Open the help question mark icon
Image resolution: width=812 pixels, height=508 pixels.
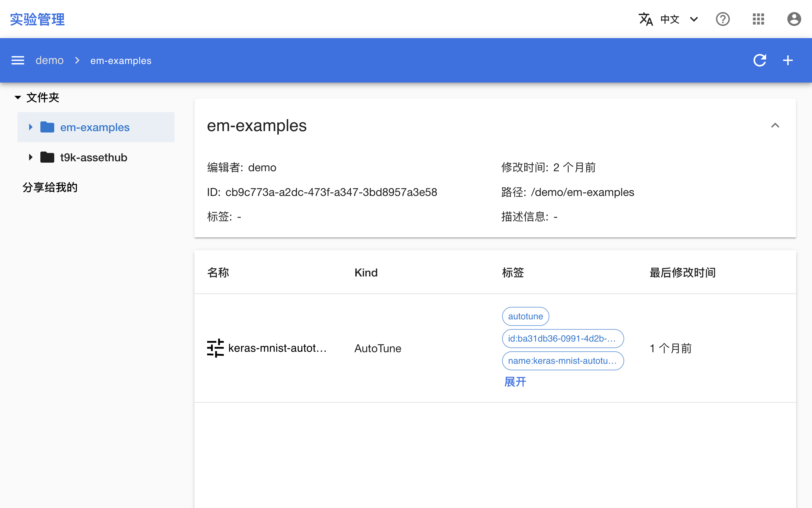(x=723, y=19)
